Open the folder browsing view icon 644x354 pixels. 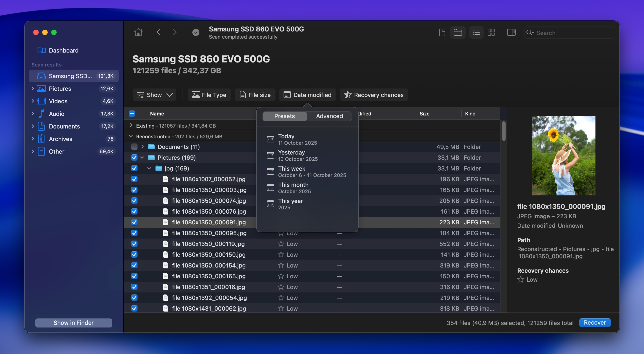pos(458,32)
